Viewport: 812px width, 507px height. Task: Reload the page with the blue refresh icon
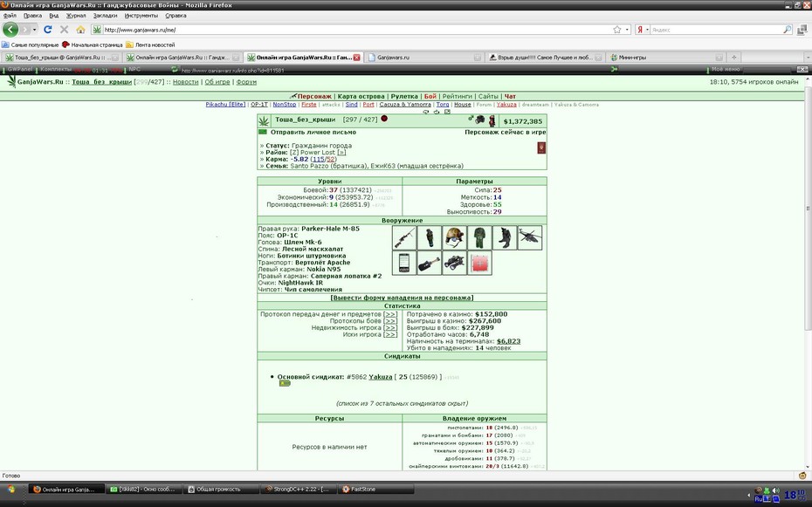tap(48, 30)
